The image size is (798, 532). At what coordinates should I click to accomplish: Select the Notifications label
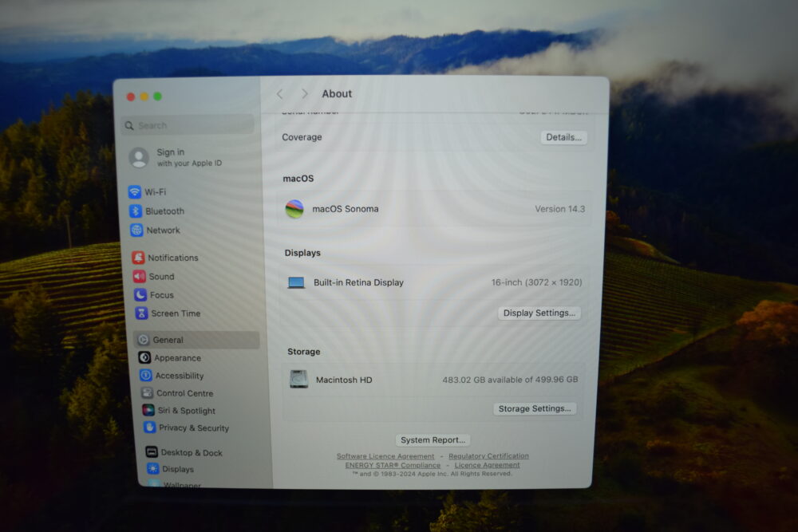pos(173,258)
